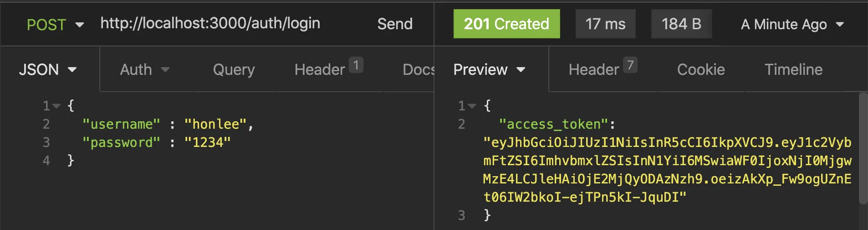
Task: Open the Auth tab dropdown
Action: pos(144,70)
